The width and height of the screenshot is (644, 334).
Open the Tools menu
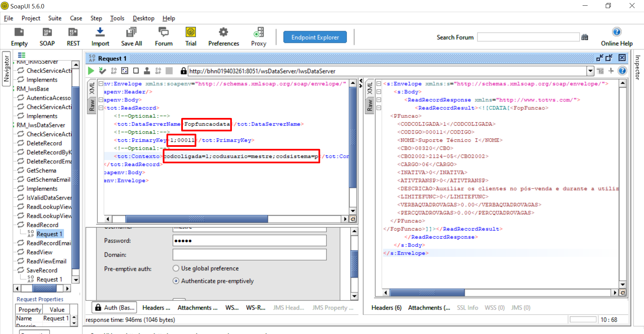point(117,18)
